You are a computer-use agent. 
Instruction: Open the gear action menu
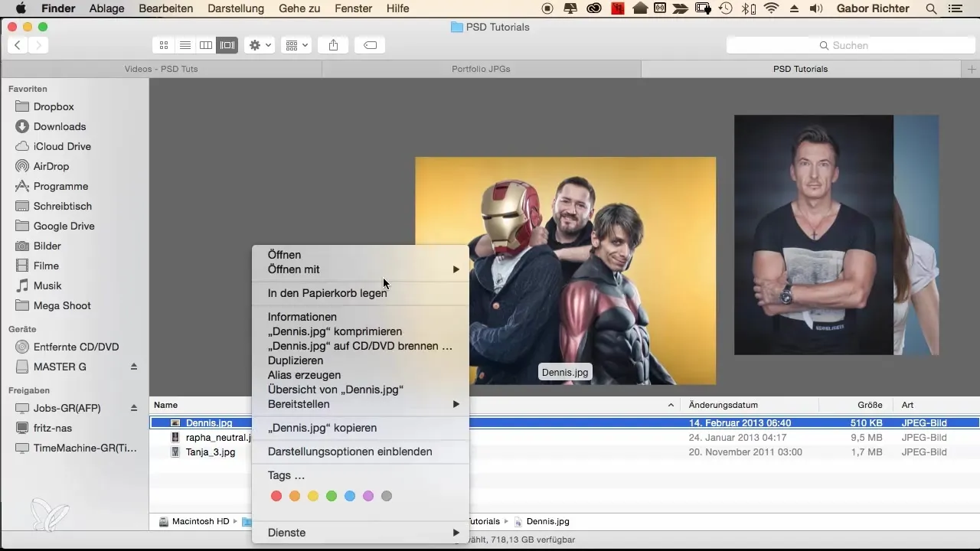click(260, 45)
